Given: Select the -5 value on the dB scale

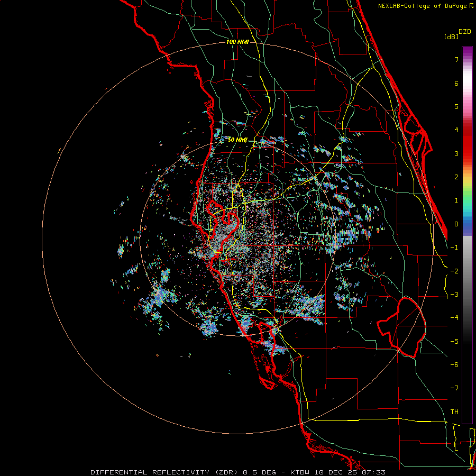Looking at the screenshot, I should [454, 342].
